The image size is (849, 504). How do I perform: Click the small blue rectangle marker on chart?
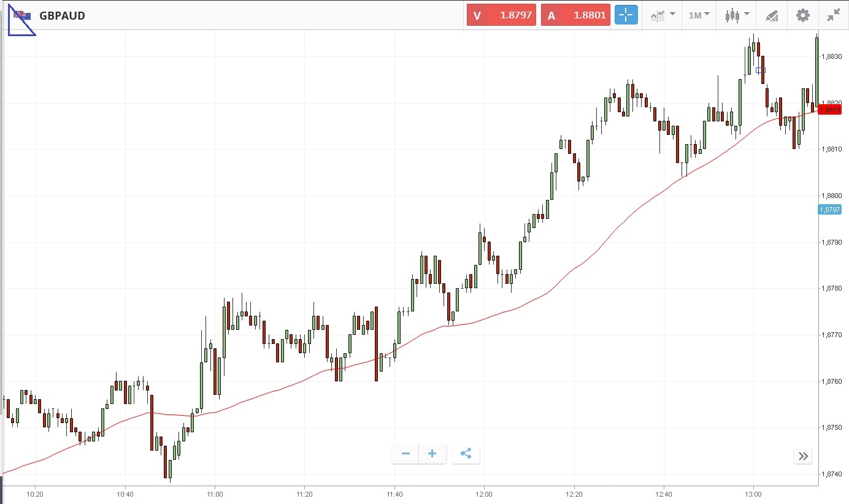(761, 70)
